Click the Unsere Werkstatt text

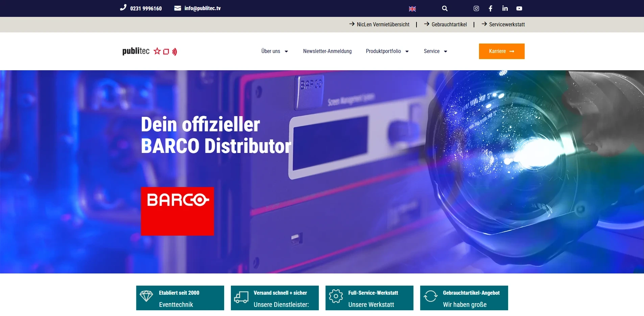[371, 305]
